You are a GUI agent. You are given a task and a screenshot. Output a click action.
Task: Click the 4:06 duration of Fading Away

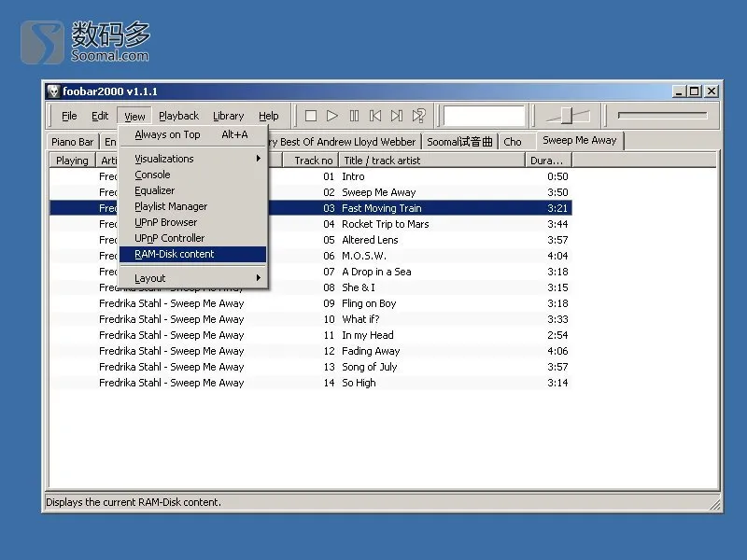pyautogui.click(x=557, y=351)
